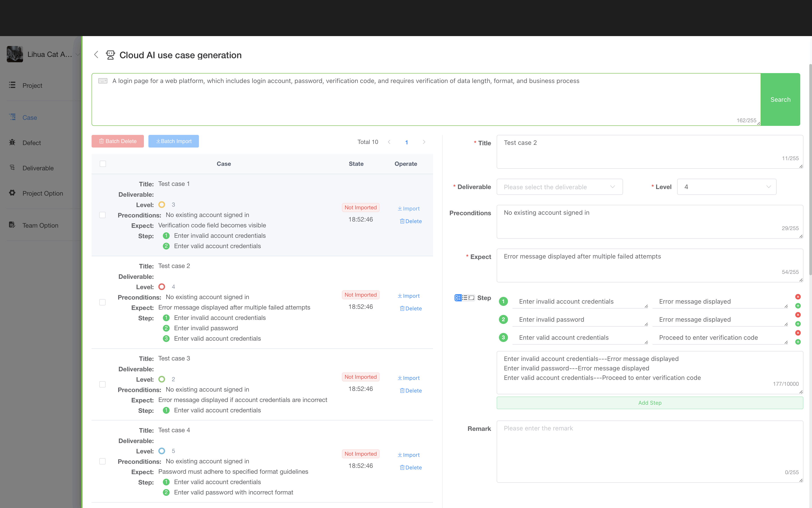Click the Operate column header
Screen dimensions: 812x508
[406, 164]
